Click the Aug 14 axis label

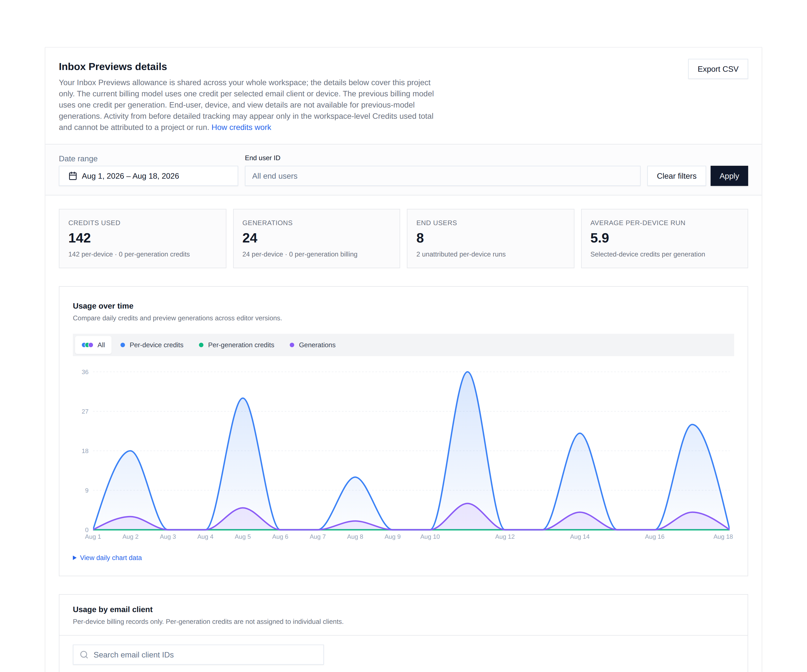[580, 536]
